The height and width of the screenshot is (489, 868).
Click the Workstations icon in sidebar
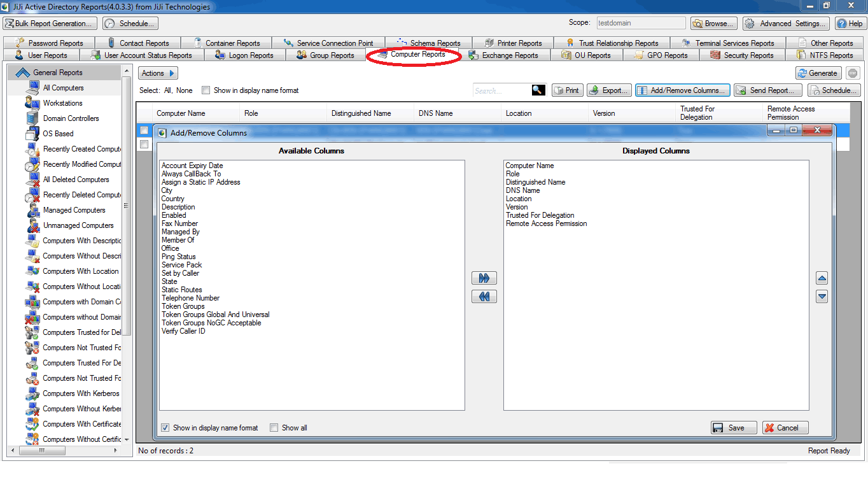coord(32,103)
